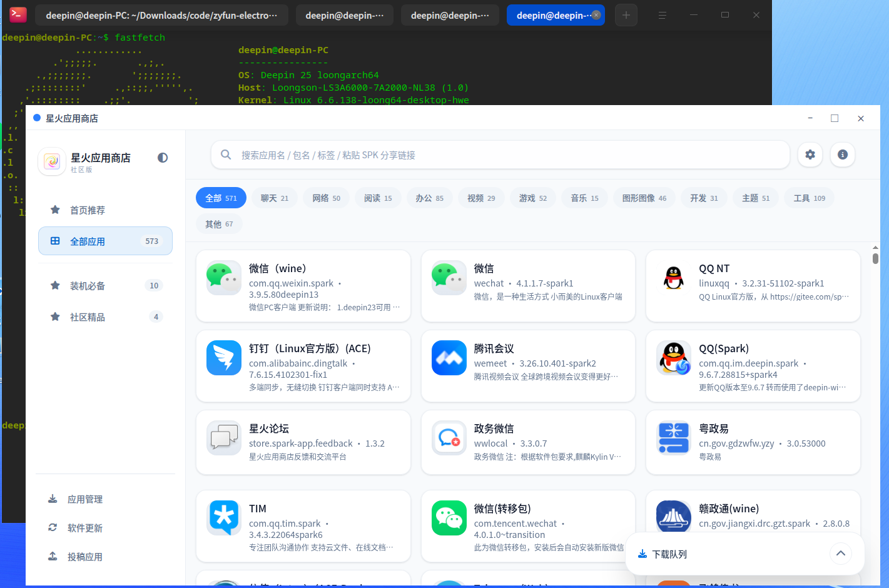Select the 全部 571 category tab
The image size is (889, 588).
(221, 198)
